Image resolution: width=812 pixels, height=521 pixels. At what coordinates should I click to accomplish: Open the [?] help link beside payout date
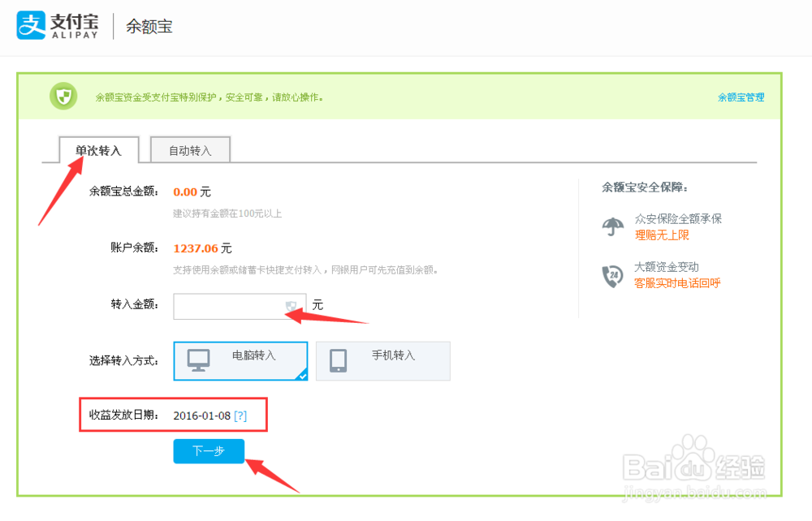240,416
